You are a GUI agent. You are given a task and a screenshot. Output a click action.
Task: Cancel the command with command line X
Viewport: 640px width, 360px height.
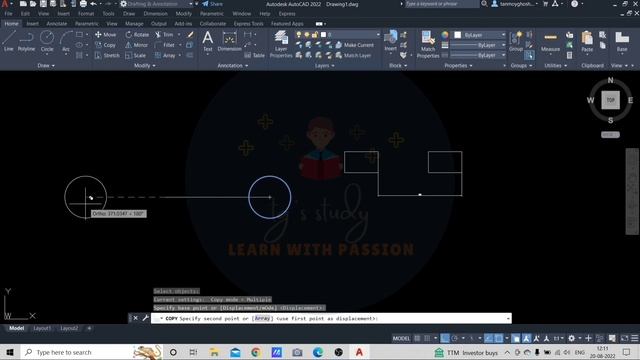pyautogui.click(x=136, y=318)
